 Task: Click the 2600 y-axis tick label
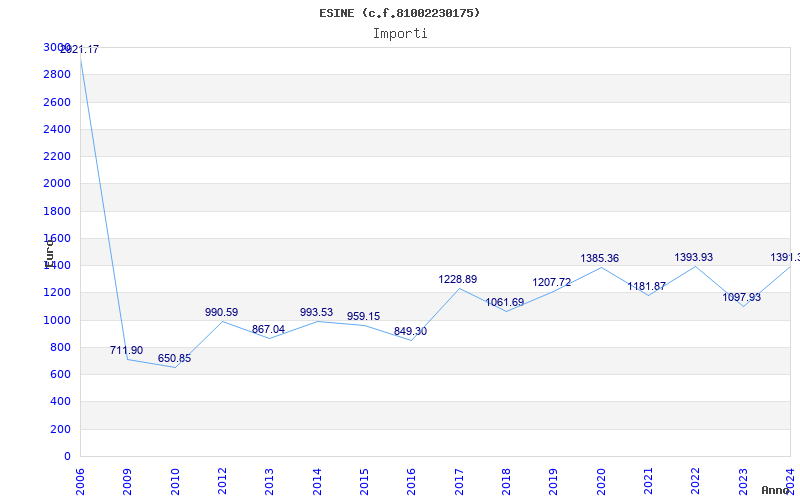[57, 102]
